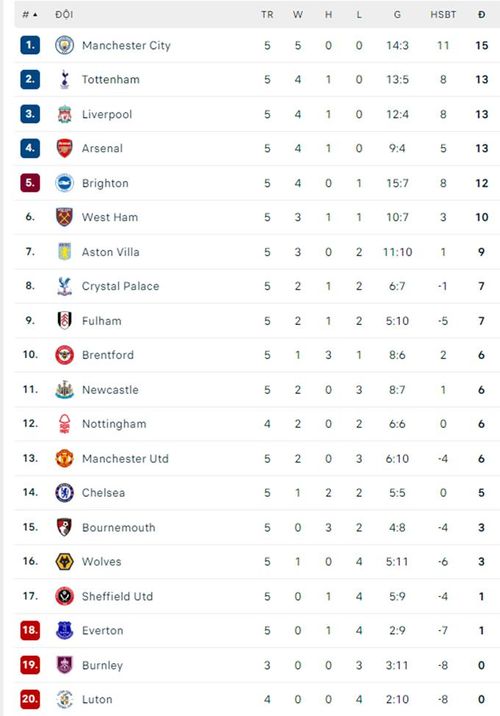Open the Crystal Palace team link
Viewport: 500px width, 716px height.
[x=121, y=286]
